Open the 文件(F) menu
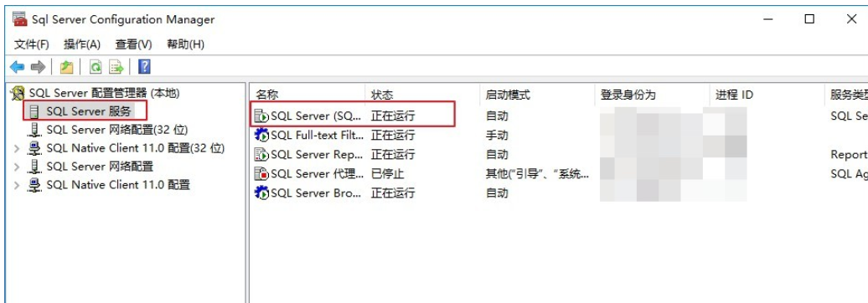 32,45
